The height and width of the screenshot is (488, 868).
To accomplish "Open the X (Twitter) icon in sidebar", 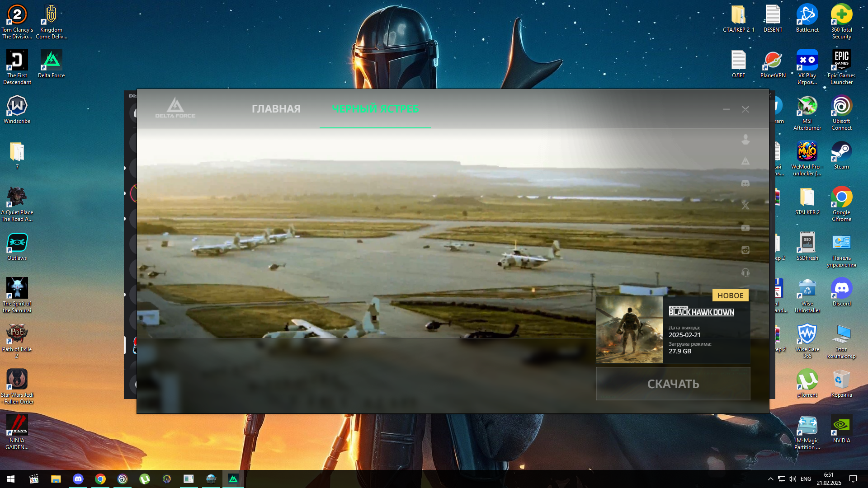I will [745, 206].
